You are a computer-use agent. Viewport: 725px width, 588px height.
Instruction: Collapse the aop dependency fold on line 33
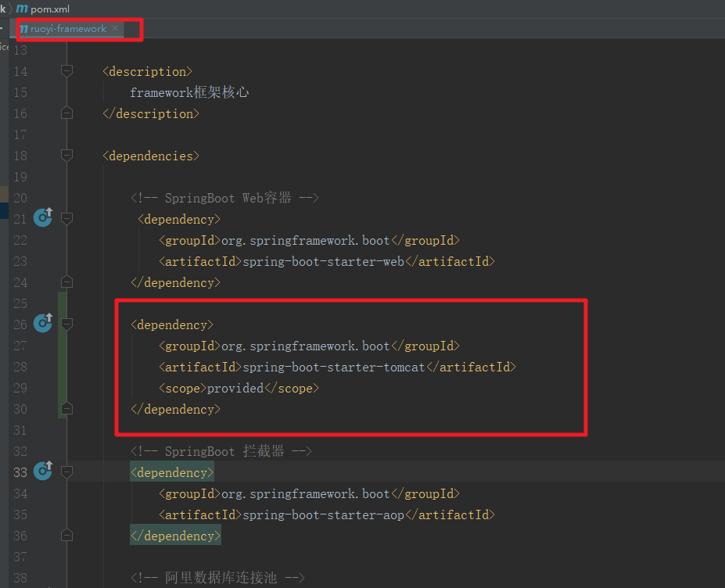pos(66,472)
